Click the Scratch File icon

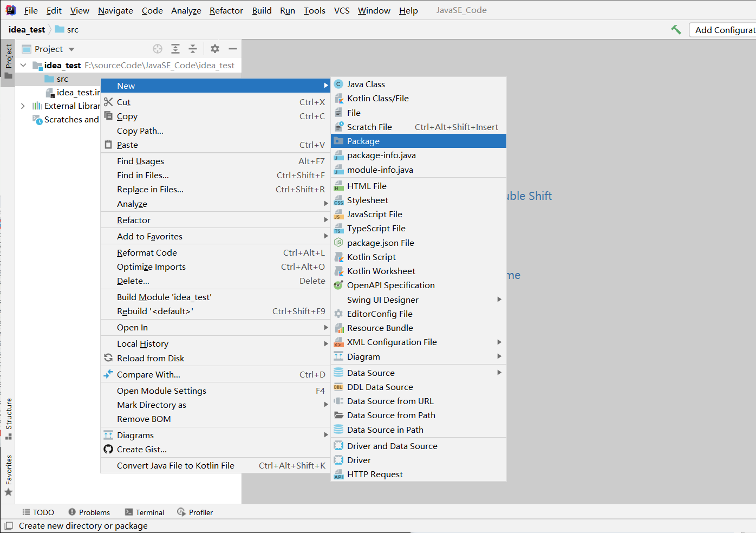pos(339,127)
